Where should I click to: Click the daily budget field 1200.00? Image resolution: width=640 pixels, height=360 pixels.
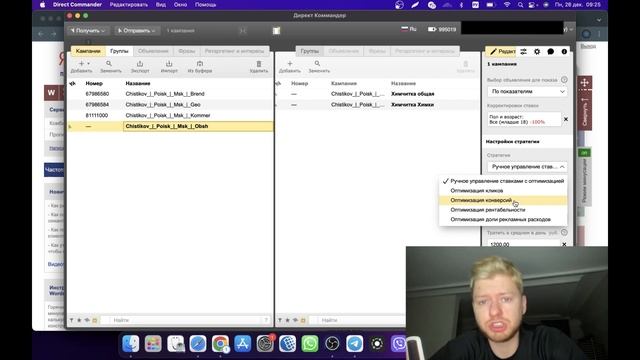coord(523,244)
